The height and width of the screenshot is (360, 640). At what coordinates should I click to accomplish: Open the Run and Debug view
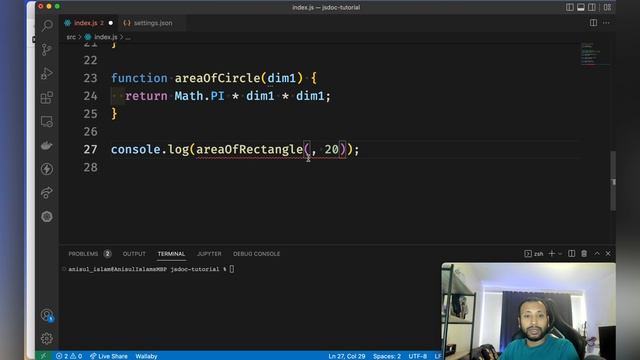click(x=47, y=73)
